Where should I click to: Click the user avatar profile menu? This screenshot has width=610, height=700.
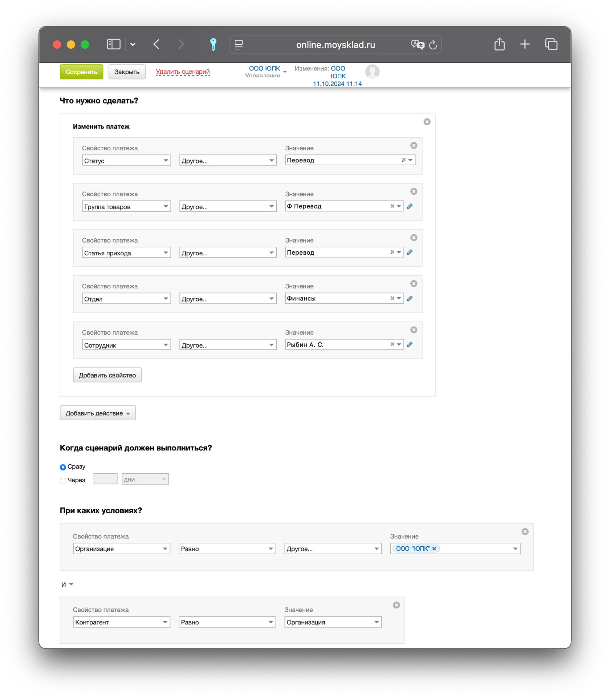coord(372,72)
